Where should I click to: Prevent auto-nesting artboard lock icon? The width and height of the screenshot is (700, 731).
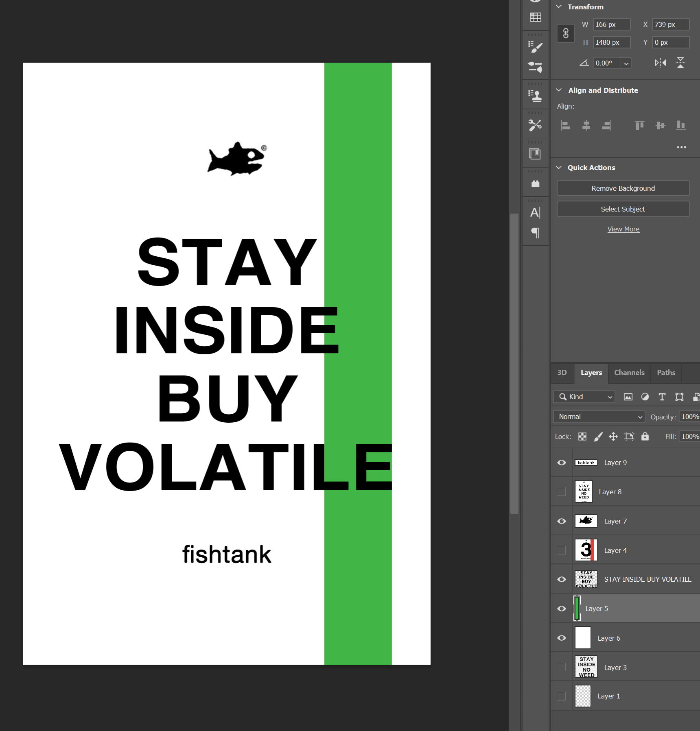click(x=629, y=436)
